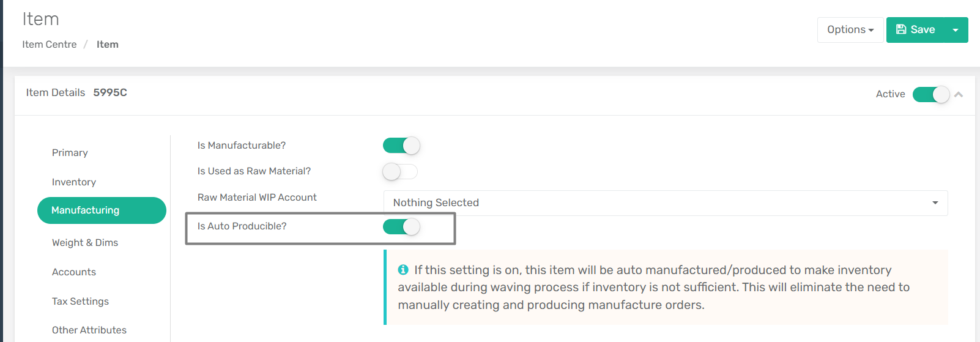Open the Options dropdown

[x=850, y=30]
